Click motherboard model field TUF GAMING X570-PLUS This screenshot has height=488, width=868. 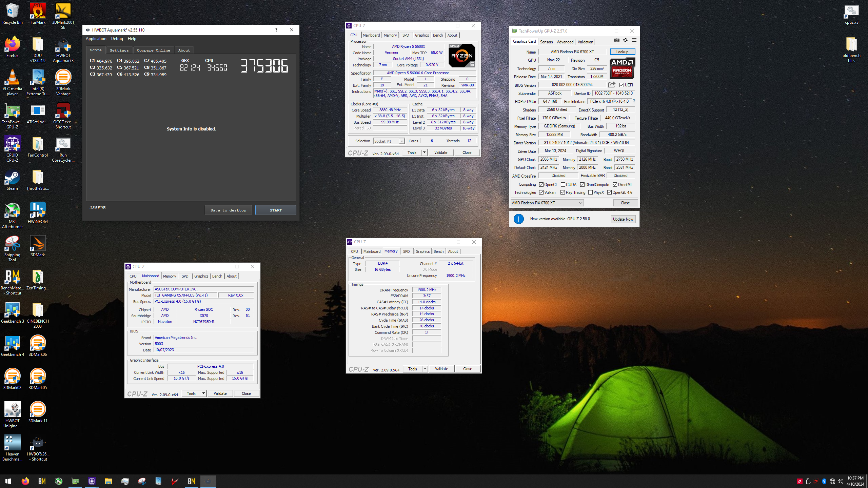185,295
